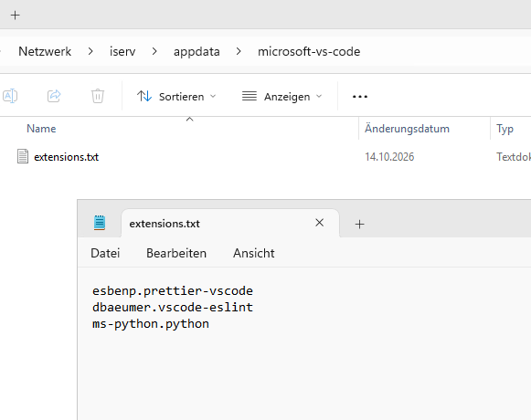Select microsoft-vs-code in the breadcrumb
The height and width of the screenshot is (420, 531).
point(309,52)
